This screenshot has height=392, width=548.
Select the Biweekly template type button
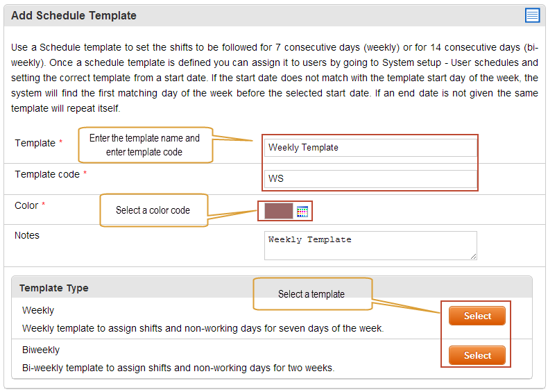(x=477, y=355)
